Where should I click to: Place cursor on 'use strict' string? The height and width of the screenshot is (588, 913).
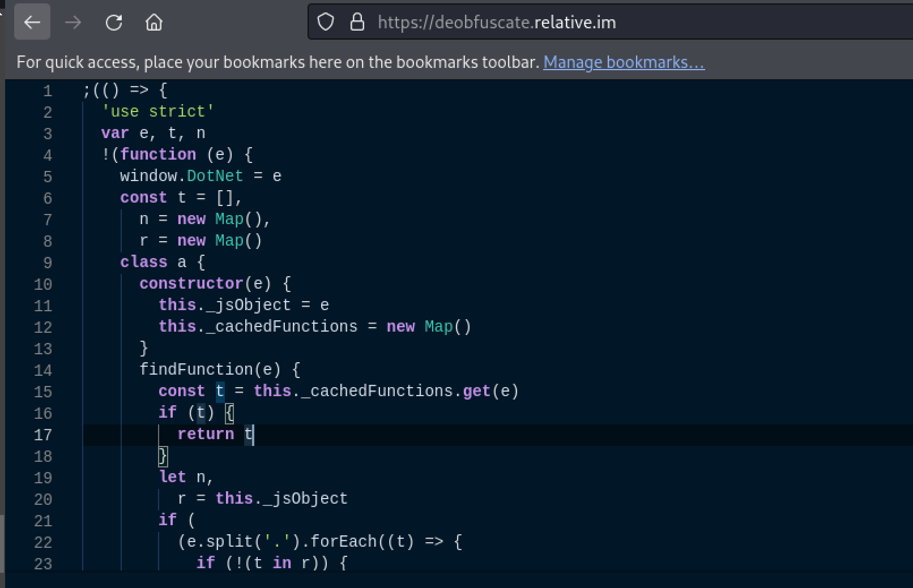157,111
